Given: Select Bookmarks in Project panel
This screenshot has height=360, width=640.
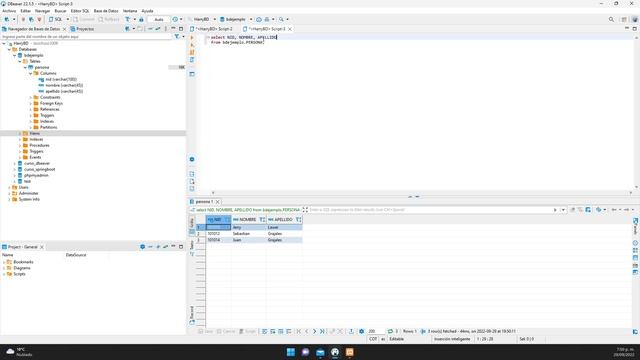Looking at the screenshot, I should (23, 262).
